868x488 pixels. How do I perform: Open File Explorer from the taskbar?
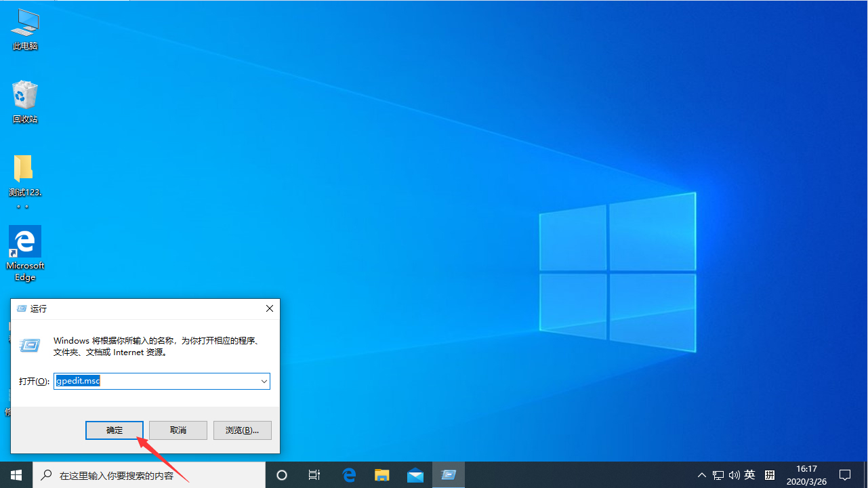(x=381, y=474)
